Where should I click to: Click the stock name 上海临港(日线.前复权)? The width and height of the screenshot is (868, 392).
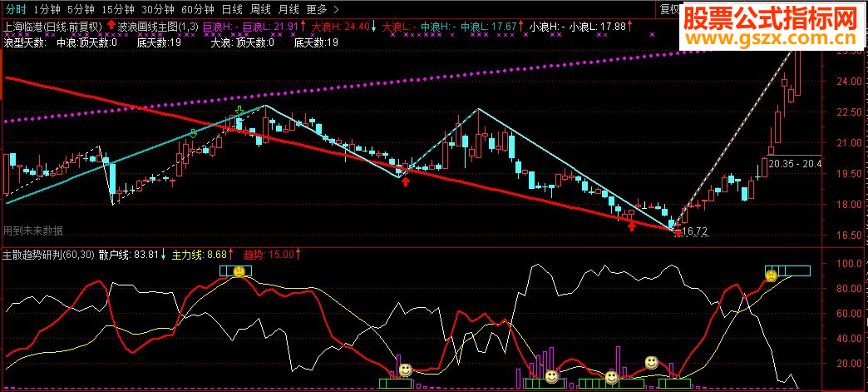pos(54,26)
